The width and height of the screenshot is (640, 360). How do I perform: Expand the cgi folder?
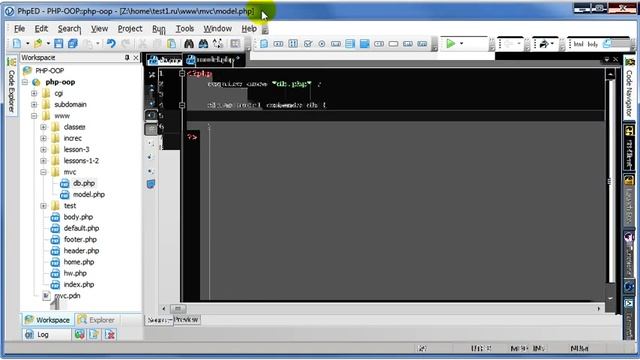(x=34, y=93)
